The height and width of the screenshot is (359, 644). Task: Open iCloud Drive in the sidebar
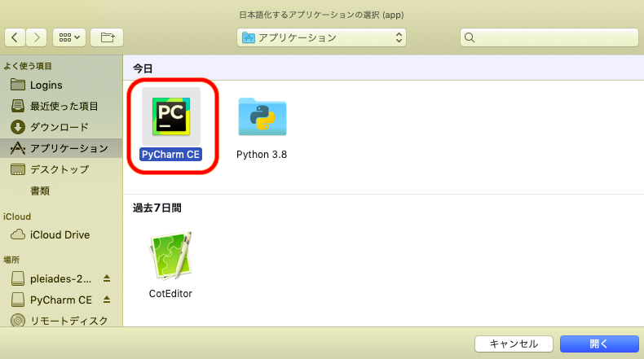(x=61, y=234)
